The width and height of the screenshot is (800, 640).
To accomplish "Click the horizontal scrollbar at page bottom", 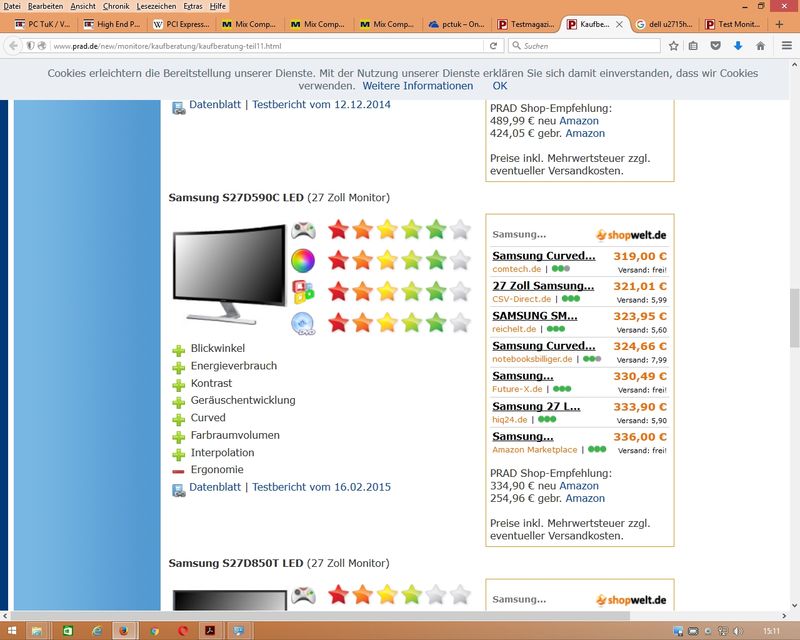I will pos(318,616).
